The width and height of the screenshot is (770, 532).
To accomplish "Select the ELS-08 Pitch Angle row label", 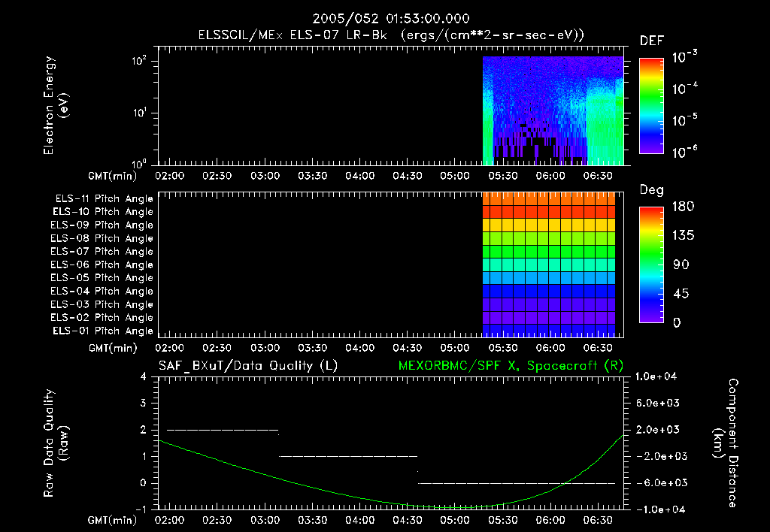I will click(x=102, y=238).
